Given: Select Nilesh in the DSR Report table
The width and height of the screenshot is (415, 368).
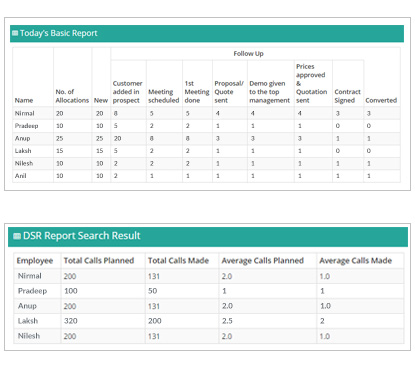Looking at the screenshot, I should 29,336.
